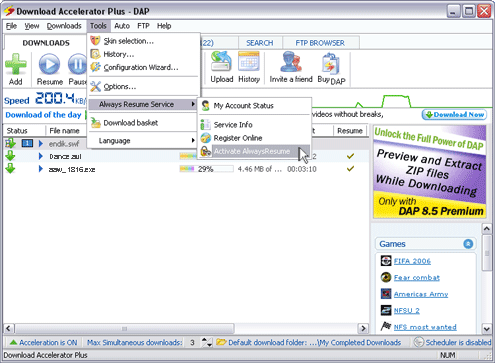The image size is (495, 363).
Task: Expand the endik.swf row arrow
Action: [x=41, y=144]
